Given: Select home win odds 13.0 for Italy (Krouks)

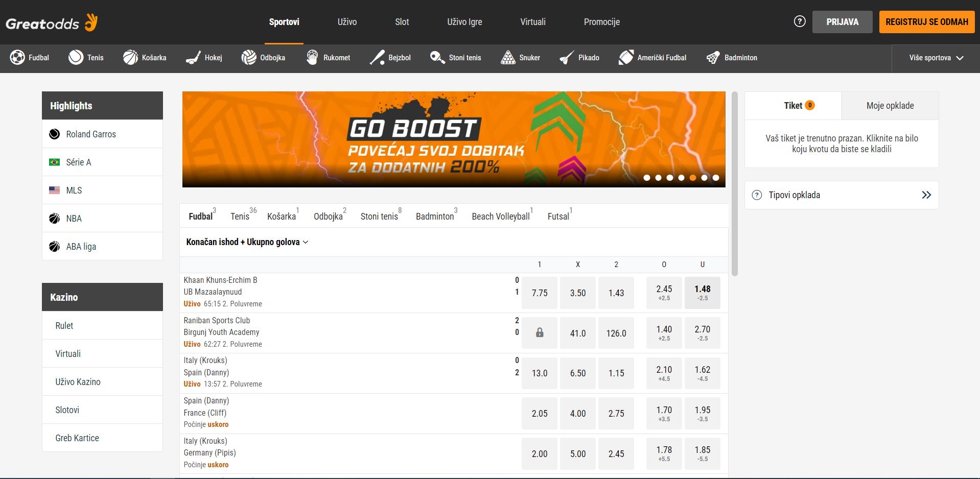Looking at the screenshot, I should click(x=539, y=373).
